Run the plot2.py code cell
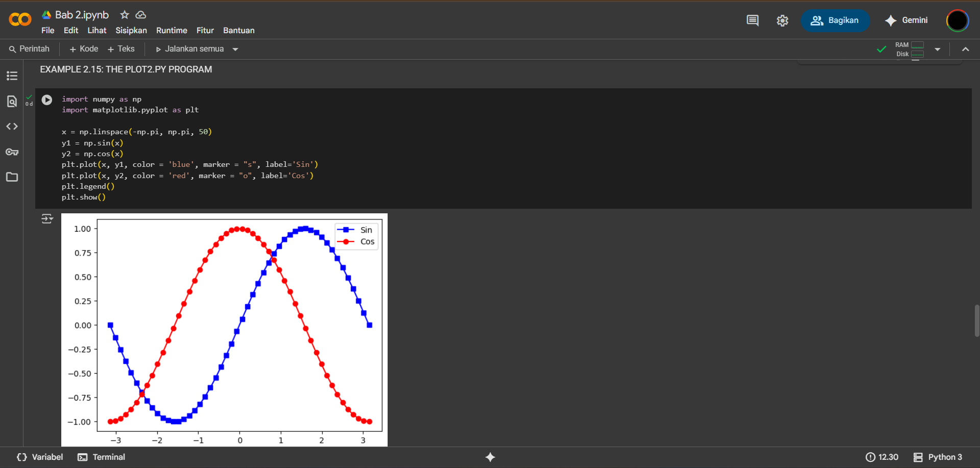 click(47, 100)
